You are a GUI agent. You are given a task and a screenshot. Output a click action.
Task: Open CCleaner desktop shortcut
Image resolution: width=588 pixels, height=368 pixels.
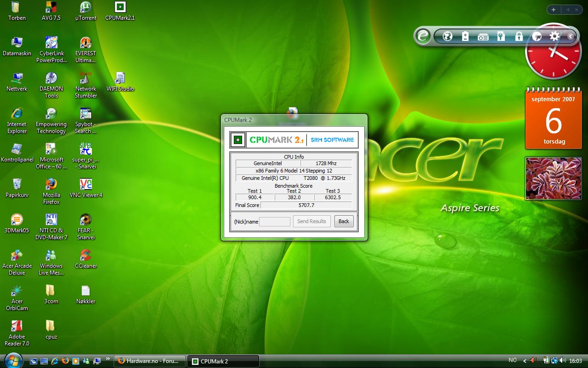(x=85, y=259)
